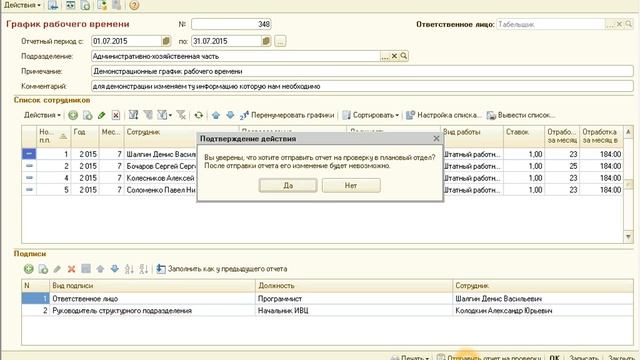Edit signature pencil icon in Подписи
Screen dimensions: 640x360
(57, 269)
